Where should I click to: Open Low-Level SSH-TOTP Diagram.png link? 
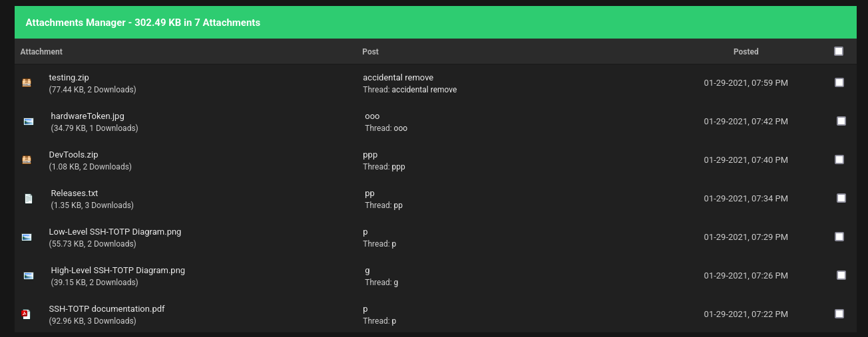(115, 232)
